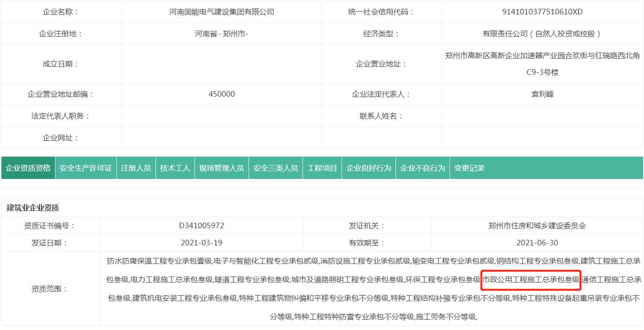Click the 有效期至： label
644x330 pixels.
coord(368,243)
